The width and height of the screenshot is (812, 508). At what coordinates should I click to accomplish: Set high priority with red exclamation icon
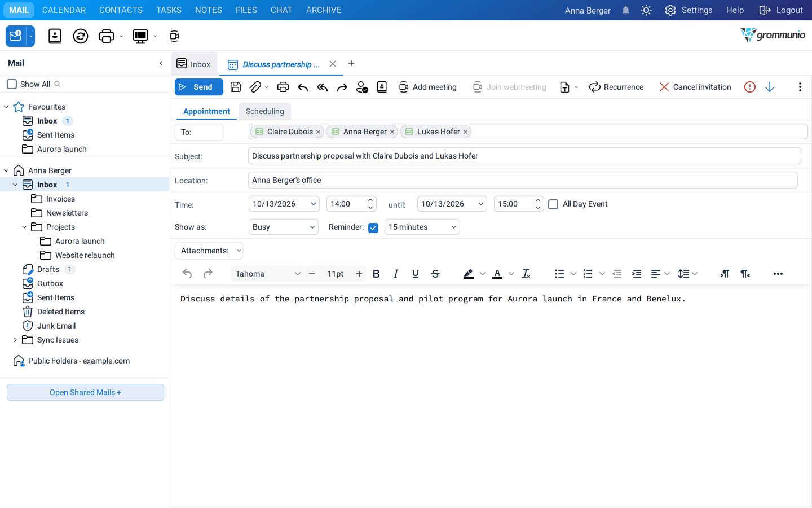[750, 87]
